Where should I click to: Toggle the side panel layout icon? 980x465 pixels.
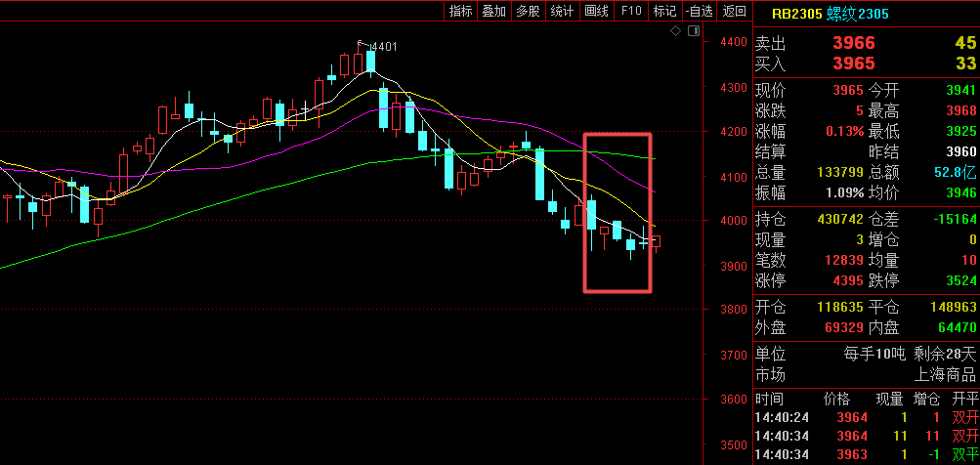click(692, 32)
